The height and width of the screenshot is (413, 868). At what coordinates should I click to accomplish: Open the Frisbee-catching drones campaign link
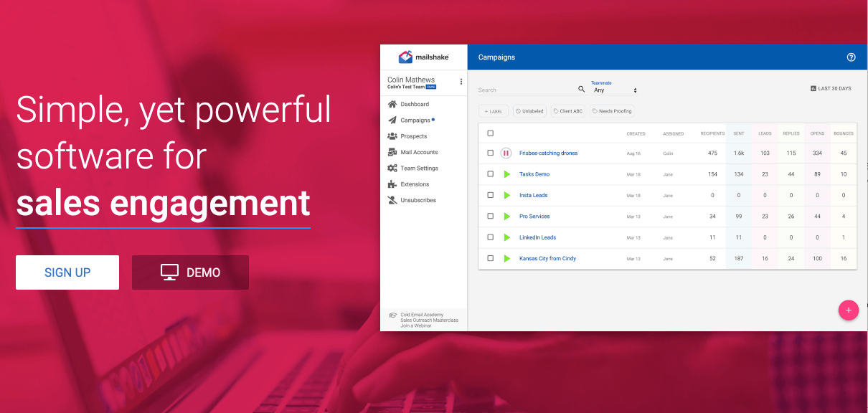tap(548, 153)
